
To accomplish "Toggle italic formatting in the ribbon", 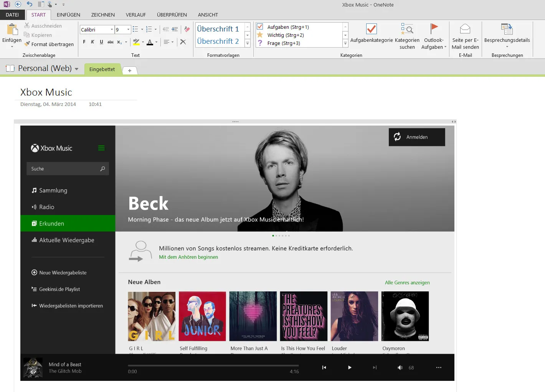I will [92, 42].
